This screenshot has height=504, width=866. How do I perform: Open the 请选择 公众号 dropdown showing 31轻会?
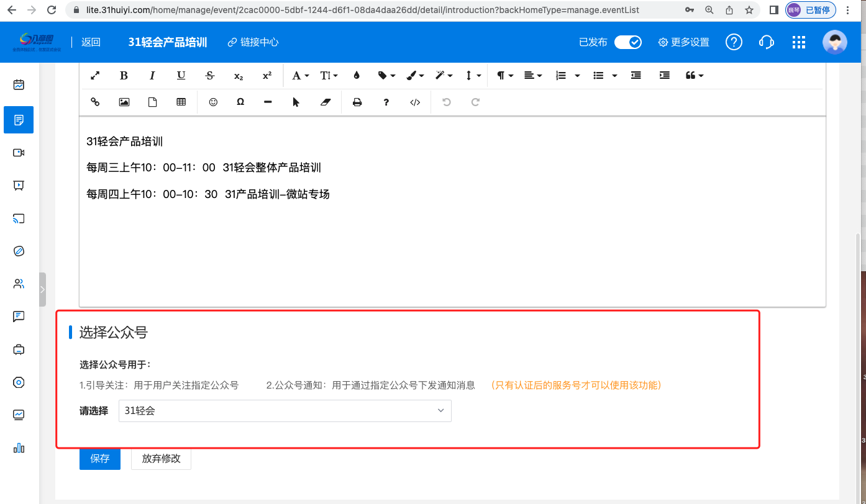(285, 411)
